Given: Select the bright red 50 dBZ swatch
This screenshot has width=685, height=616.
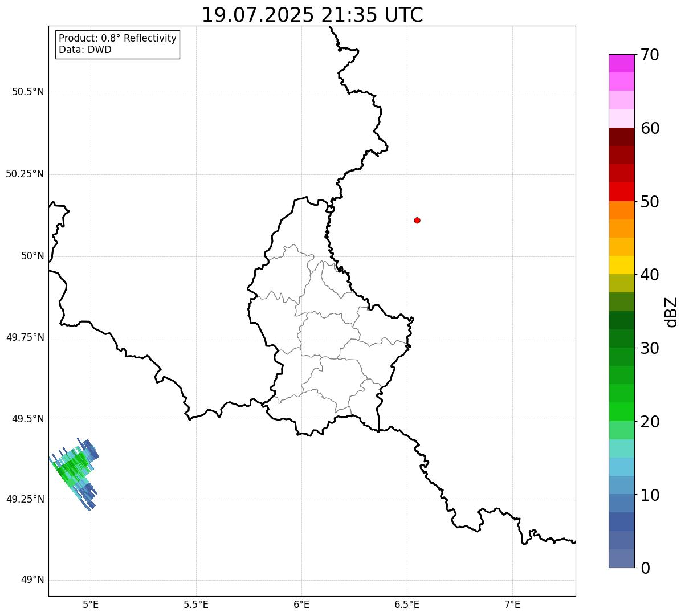Looking at the screenshot, I should coord(622,191).
